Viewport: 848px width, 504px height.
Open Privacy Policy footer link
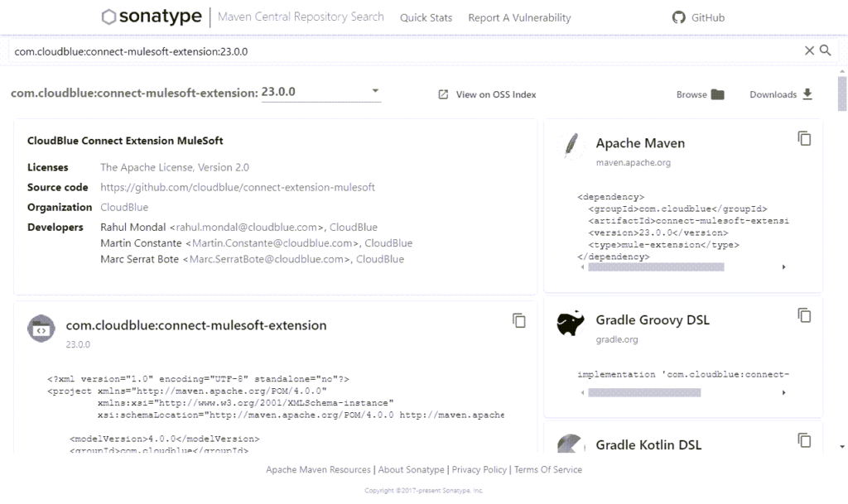tap(479, 470)
